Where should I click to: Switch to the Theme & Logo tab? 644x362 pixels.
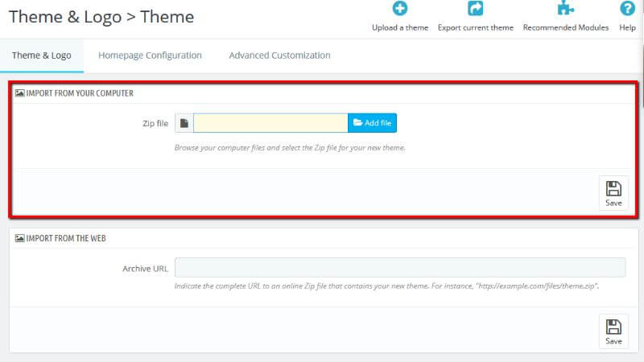pos(42,56)
